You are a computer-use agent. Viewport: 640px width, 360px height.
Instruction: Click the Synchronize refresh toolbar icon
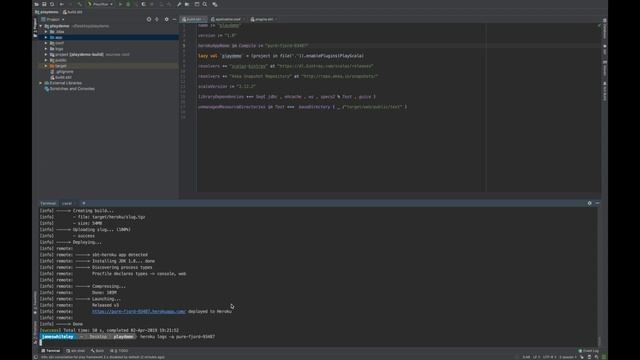tap(52, 4)
